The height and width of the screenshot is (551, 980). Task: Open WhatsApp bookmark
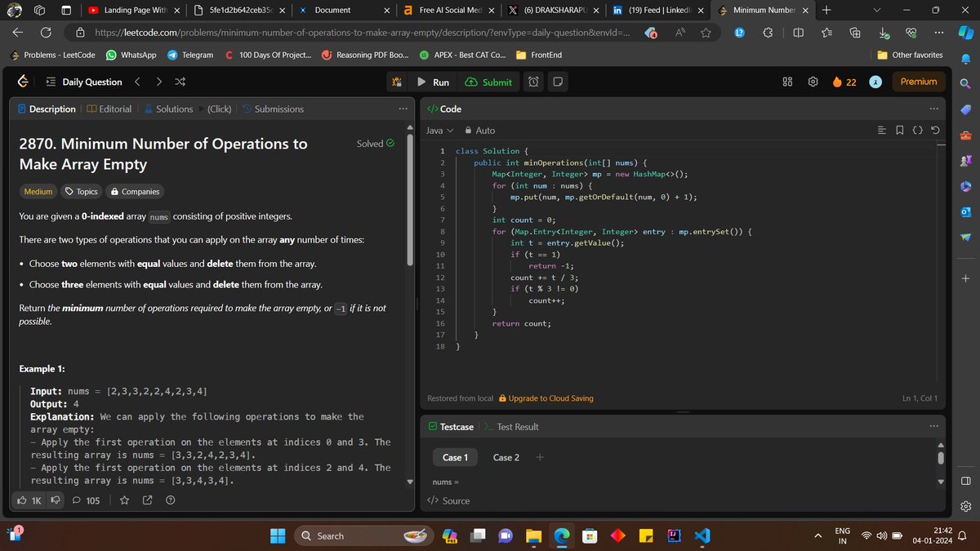[x=131, y=55]
